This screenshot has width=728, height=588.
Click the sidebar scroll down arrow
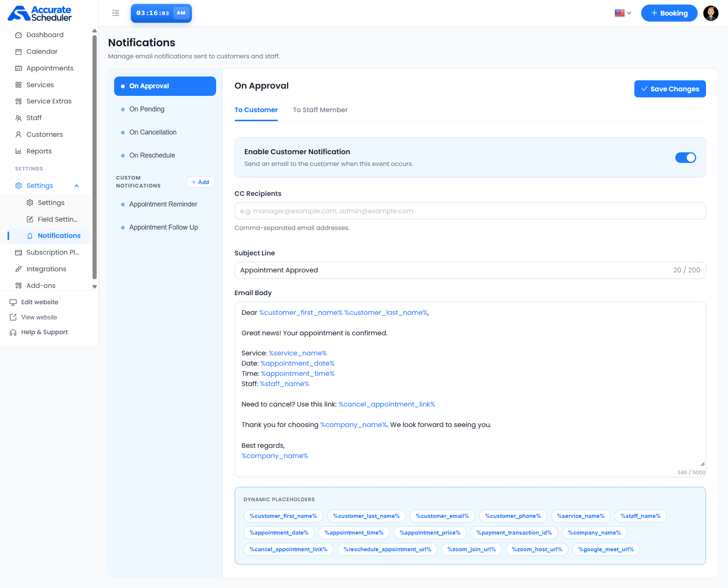94,287
